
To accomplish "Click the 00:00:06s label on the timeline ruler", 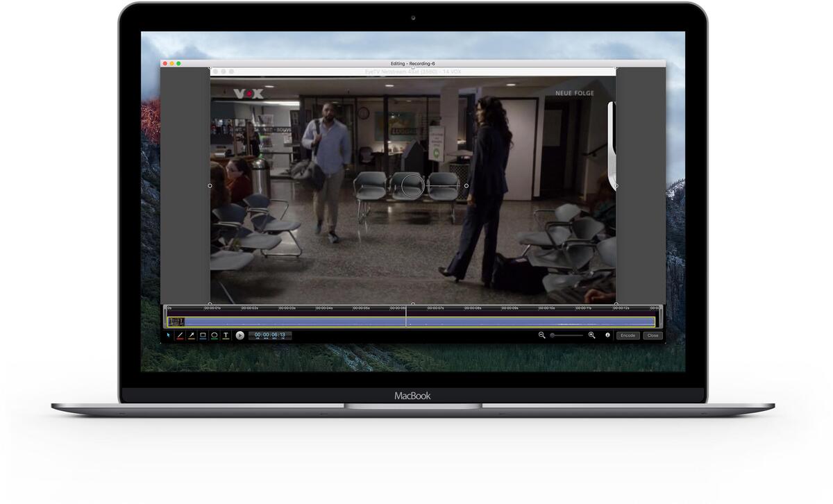I will click(396, 307).
